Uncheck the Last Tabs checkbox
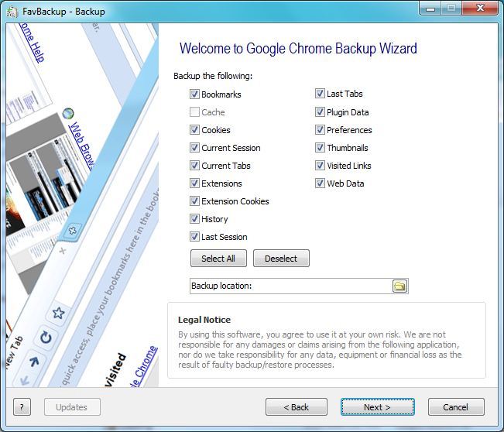Screen dimensions: 504x432 pyautogui.click(x=320, y=94)
